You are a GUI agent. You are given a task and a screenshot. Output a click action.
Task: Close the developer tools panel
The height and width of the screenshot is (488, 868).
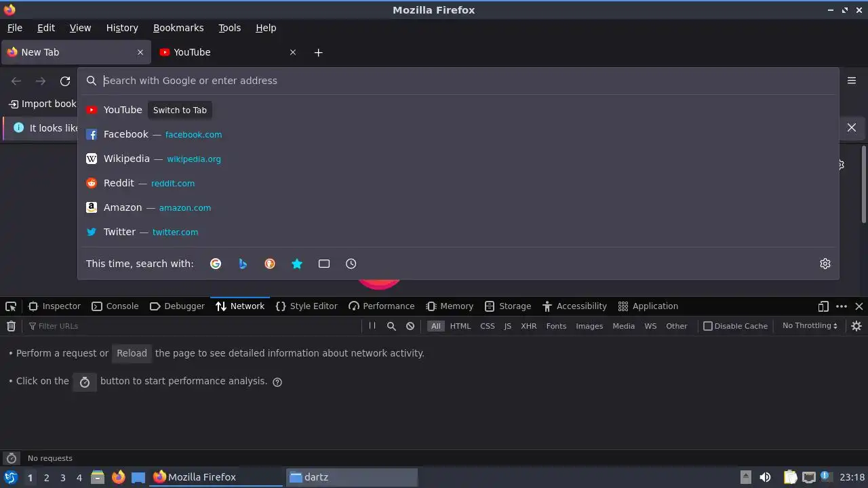(859, 306)
